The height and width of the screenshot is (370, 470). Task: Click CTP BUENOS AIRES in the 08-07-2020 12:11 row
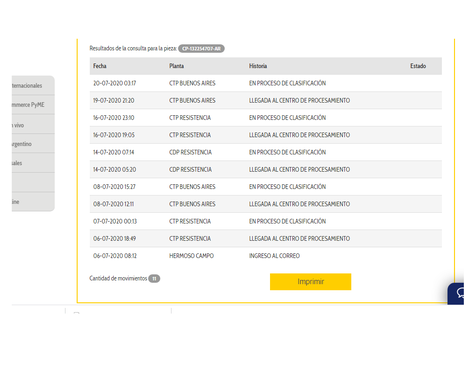click(x=192, y=204)
